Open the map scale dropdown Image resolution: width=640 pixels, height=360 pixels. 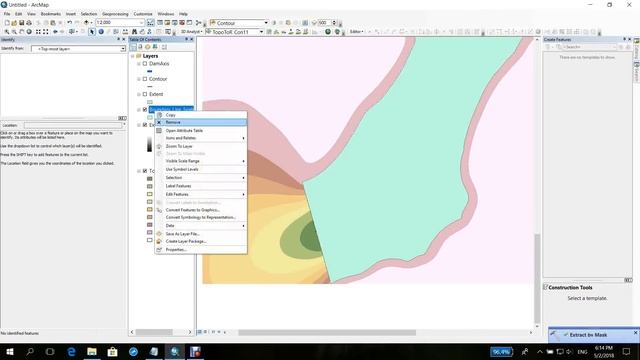coord(141,22)
